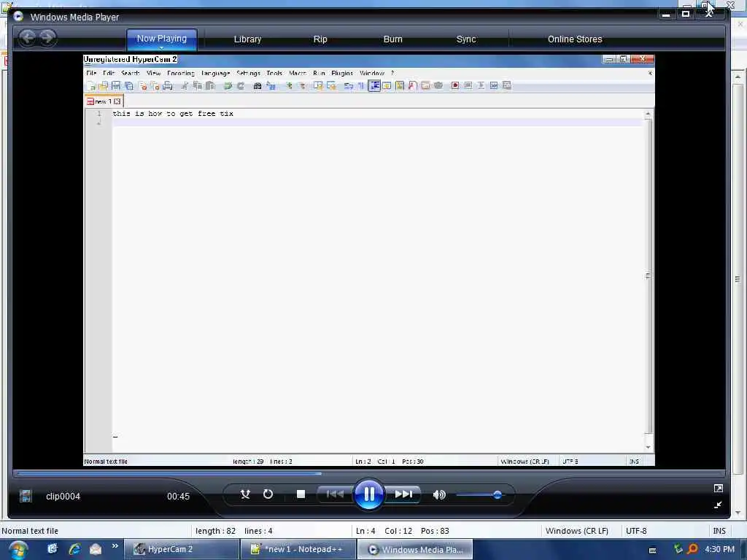Image resolution: width=747 pixels, height=560 pixels.
Task: Switch to full-screen view icon
Action: tap(718, 488)
